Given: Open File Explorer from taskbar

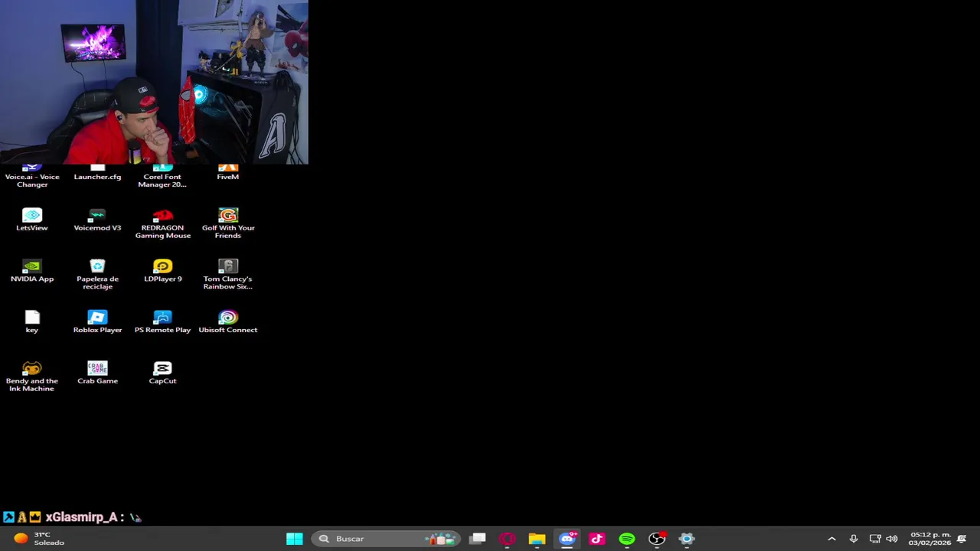Looking at the screenshot, I should (537, 539).
